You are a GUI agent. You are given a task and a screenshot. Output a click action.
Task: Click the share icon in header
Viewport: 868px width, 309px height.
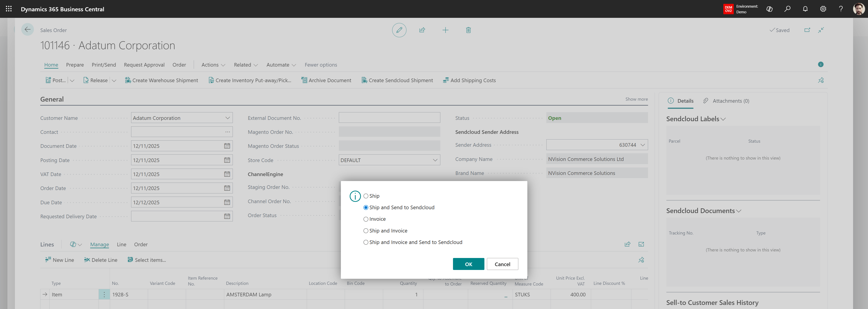pyautogui.click(x=422, y=30)
